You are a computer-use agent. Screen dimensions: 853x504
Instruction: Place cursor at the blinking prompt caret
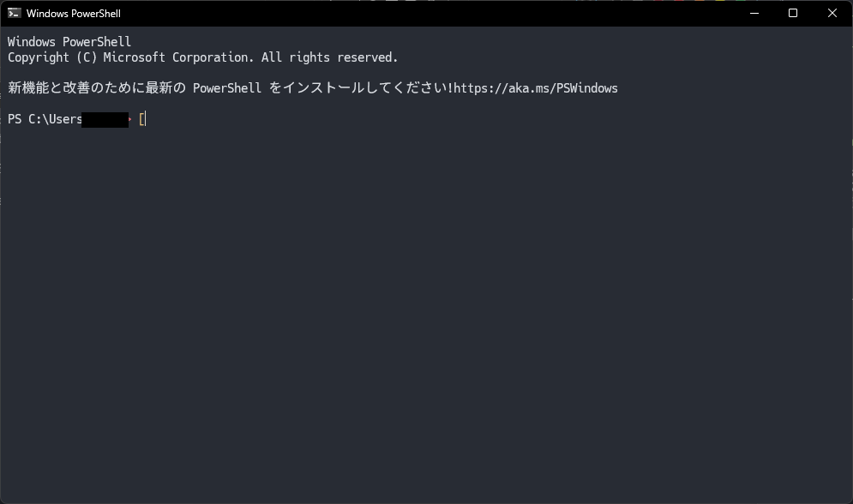(x=143, y=119)
